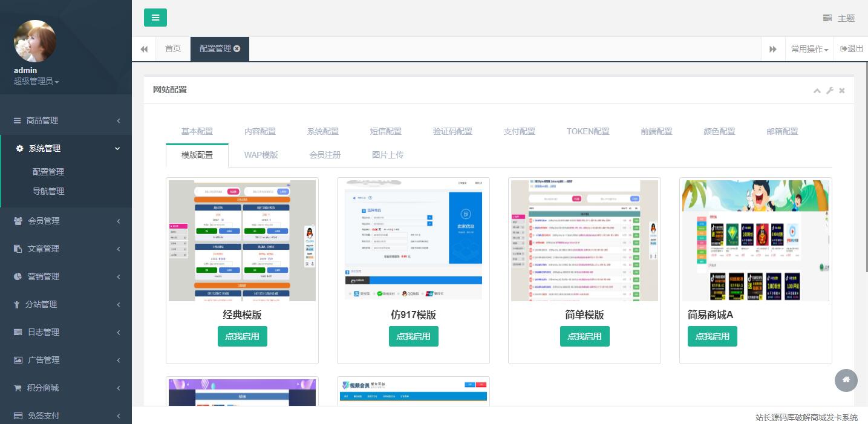Viewport: 868px width, 424px height.
Task: Open the 主题 theme switcher
Action: pos(839,18)
